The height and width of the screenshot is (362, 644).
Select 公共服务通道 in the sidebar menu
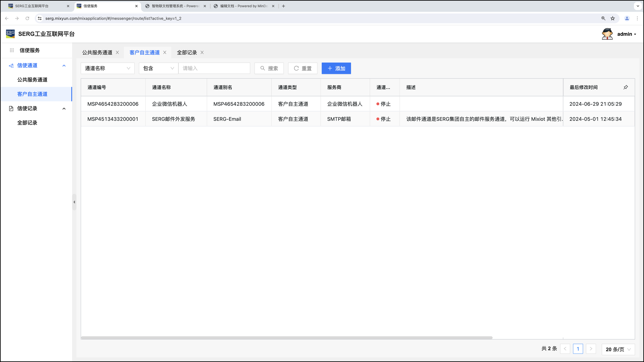32,80
